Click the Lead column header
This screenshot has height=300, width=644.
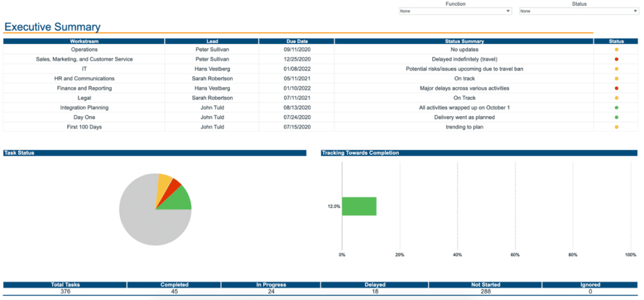[x=212, y=41]
